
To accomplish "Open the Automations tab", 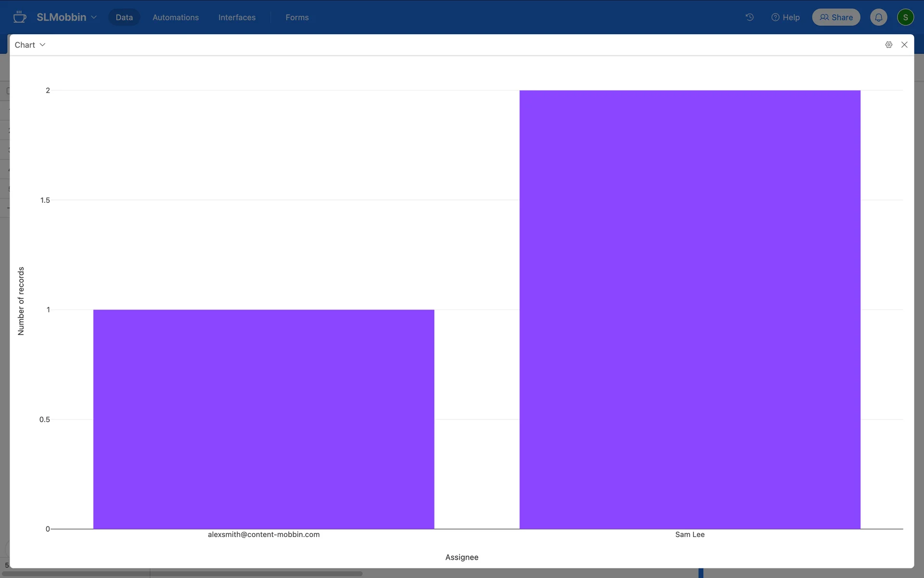I will (x=175, y=17).
